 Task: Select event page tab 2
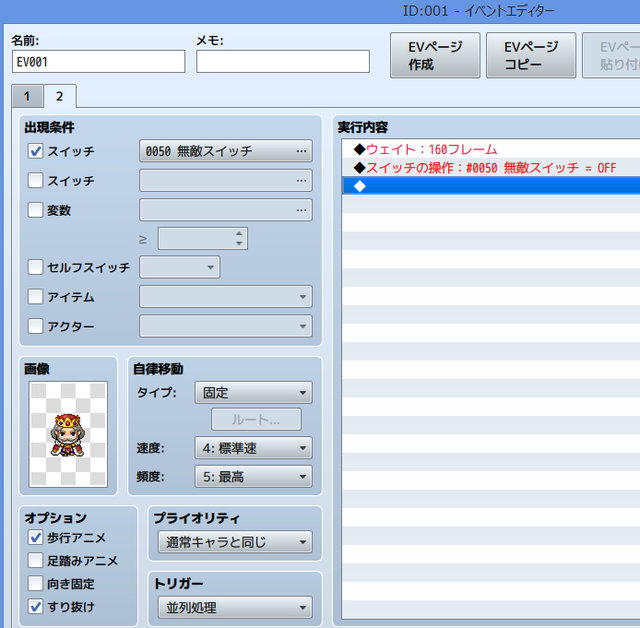(x=60, y=96)
